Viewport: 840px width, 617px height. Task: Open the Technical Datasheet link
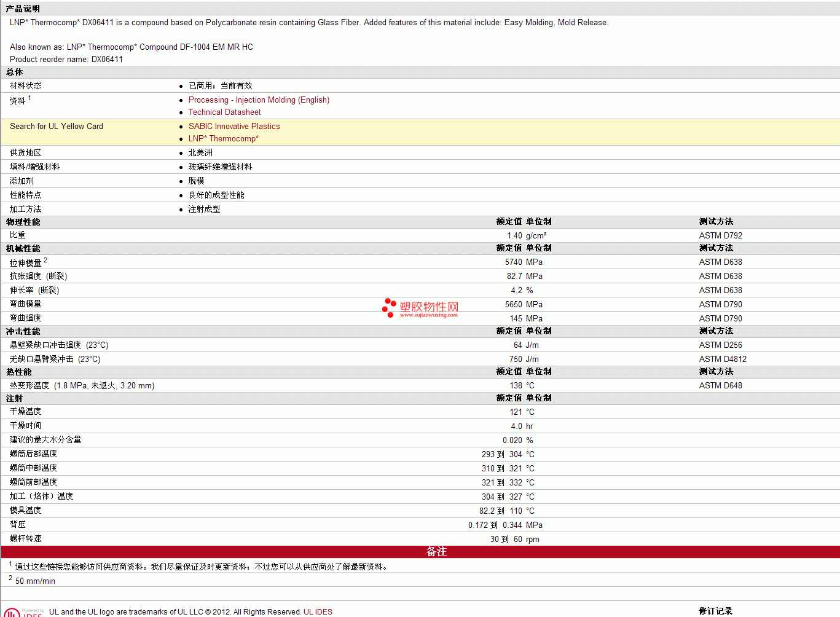click(224, 112)
